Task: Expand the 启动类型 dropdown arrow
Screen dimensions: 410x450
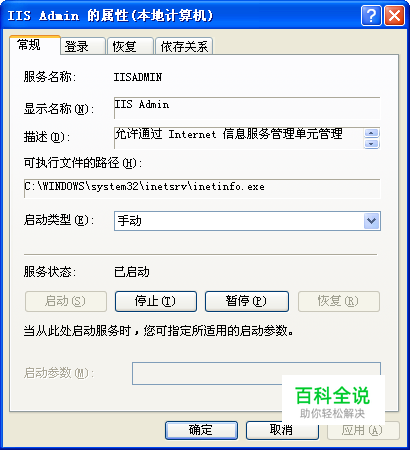Action: [372, 221]
